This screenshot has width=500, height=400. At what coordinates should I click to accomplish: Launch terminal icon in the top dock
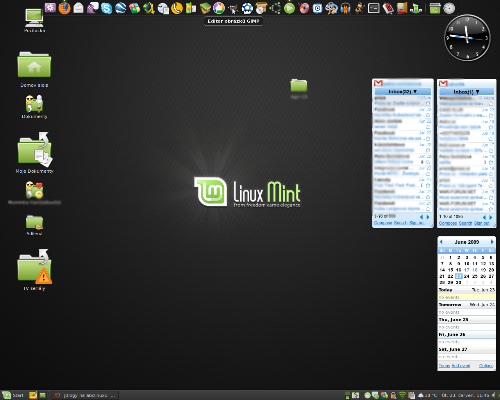coord(374,8)
